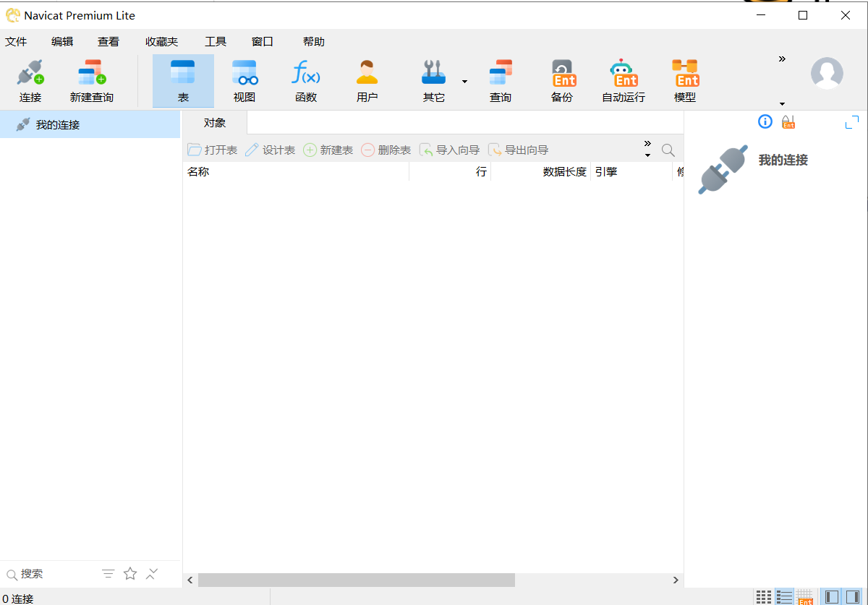Click the 模型 (Model) toolbar icon
Image resolution: width=868 pixels, height=605 pixels.
(685, 80)
